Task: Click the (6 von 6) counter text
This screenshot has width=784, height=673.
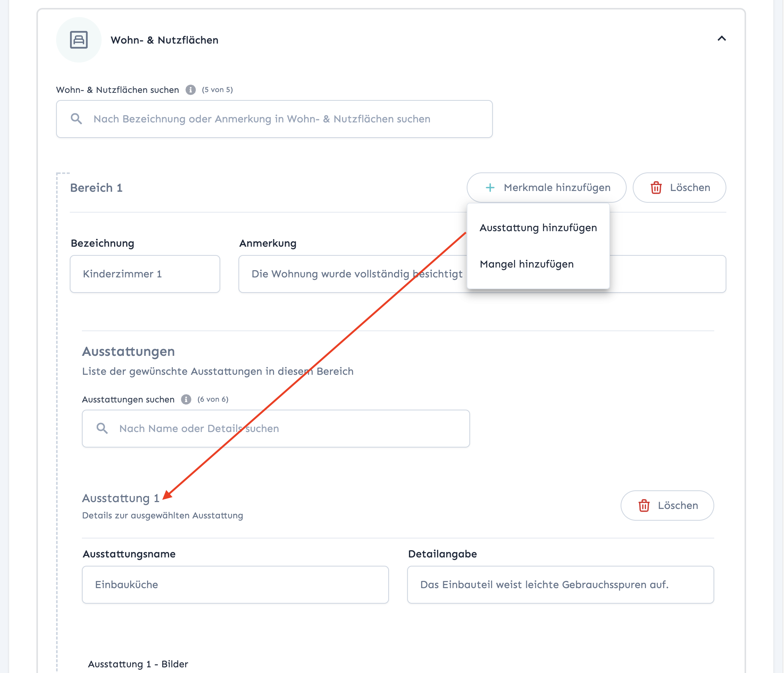Action: point(213,399)
